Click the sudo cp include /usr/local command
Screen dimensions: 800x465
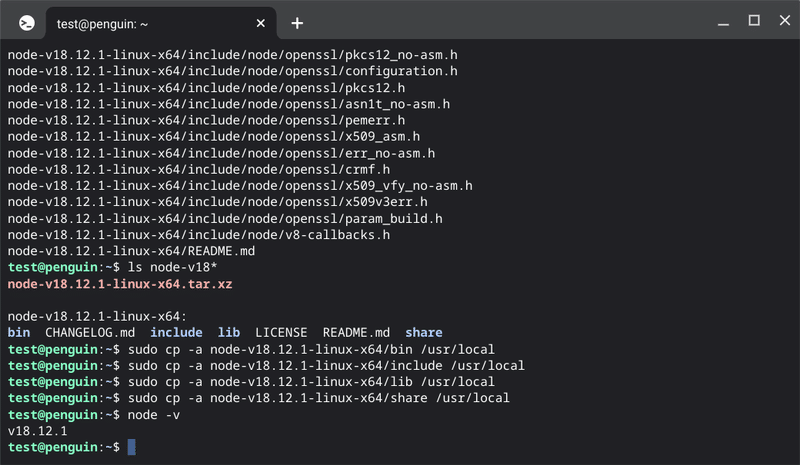point(326,365)
